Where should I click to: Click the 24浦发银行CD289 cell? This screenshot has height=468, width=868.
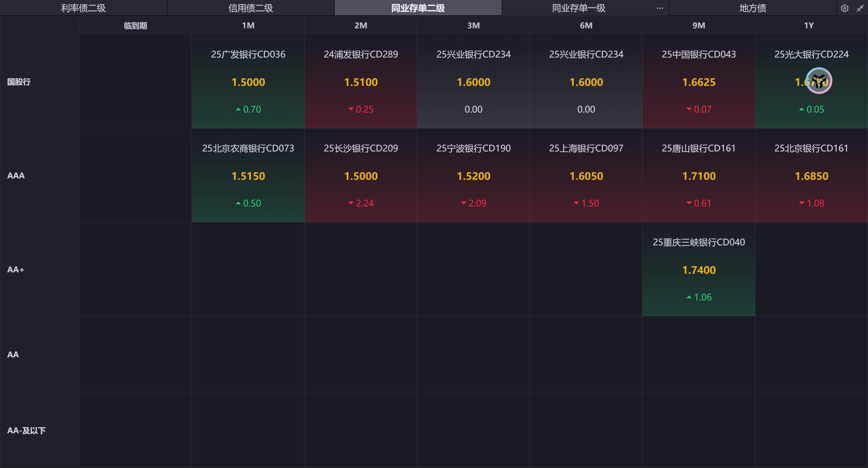point(361,54)
